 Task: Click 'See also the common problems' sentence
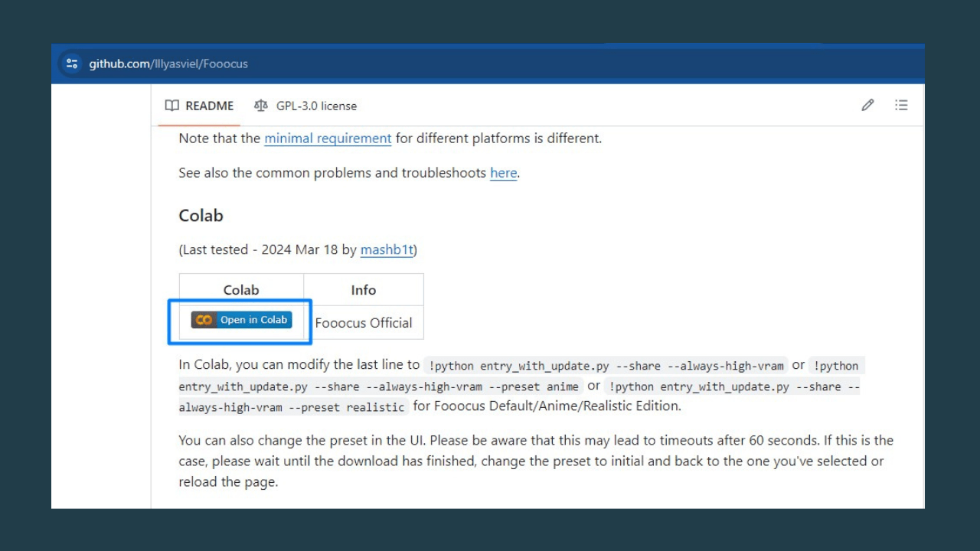349,173
